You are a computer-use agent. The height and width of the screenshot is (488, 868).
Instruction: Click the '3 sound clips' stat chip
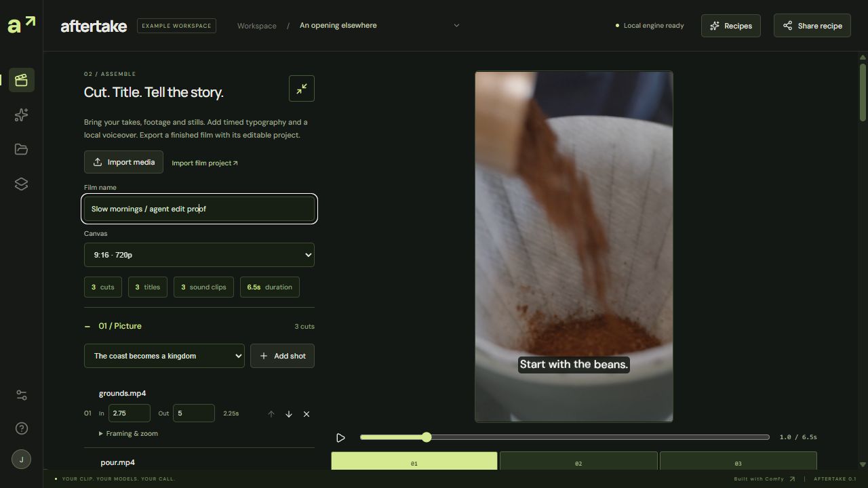click(x=203, y=287)
